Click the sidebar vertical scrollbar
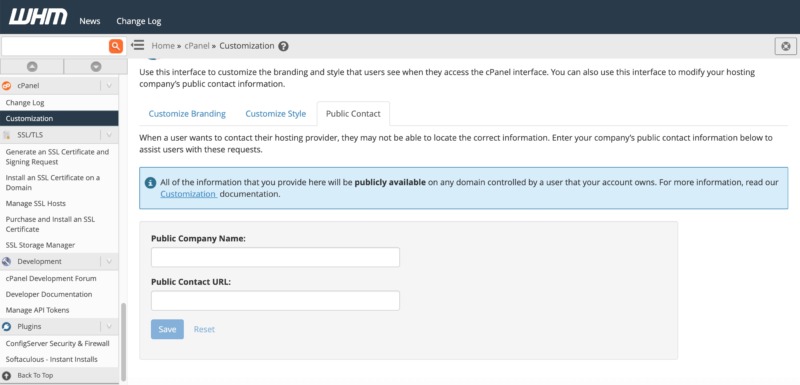Viewport: 800px width, 385px height. [123, 342]
